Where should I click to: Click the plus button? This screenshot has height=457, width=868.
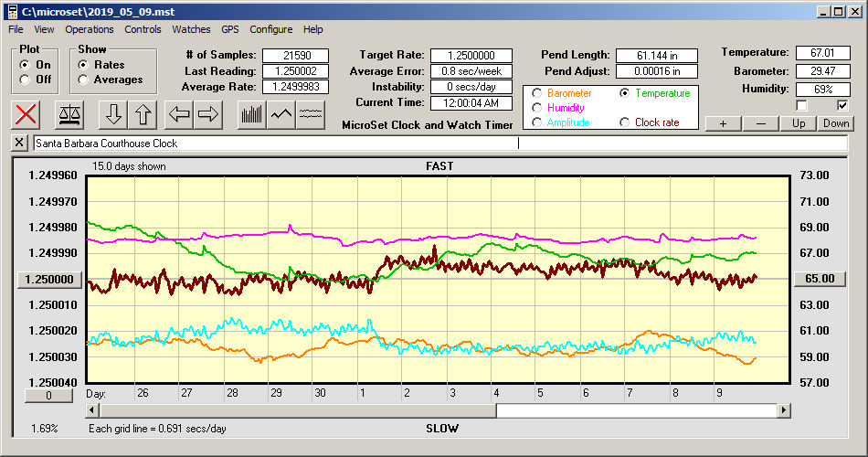coord(723,123)
